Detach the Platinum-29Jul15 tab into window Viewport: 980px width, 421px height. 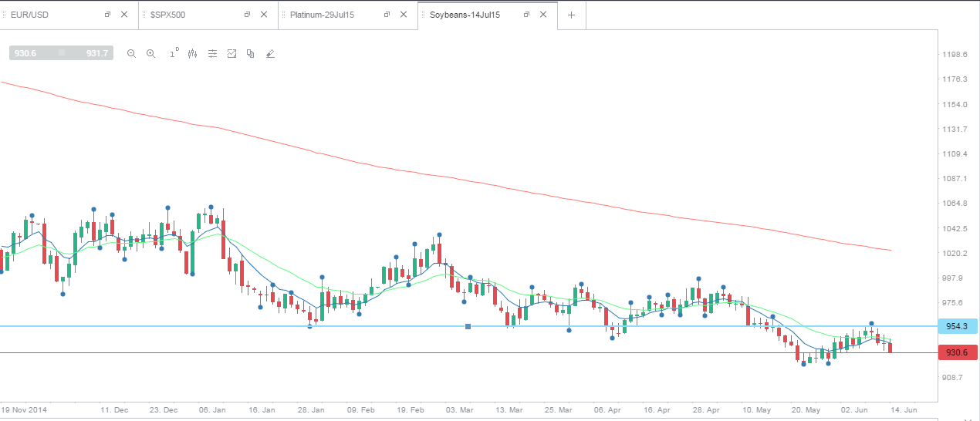387,15
